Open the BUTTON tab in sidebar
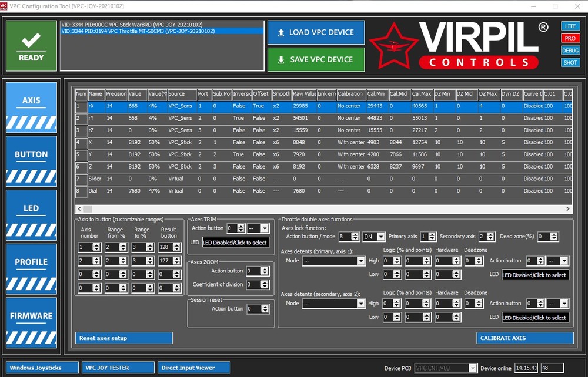Viewport: 588px width, 377px height. tap(32, 161)
